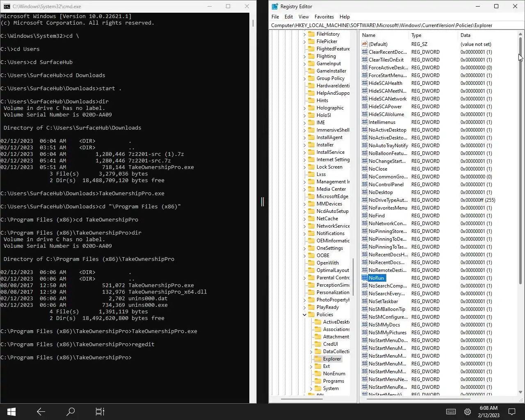Click the taskbar Back arrow
Image resolution: width=525 pixels, height=420 pixels.
(41, 411)
